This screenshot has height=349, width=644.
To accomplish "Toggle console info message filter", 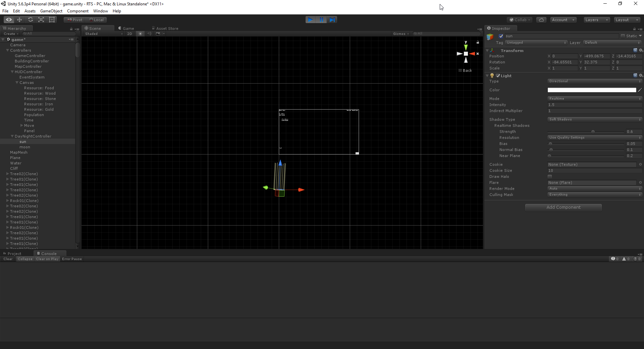I will (x=614, y=259).
